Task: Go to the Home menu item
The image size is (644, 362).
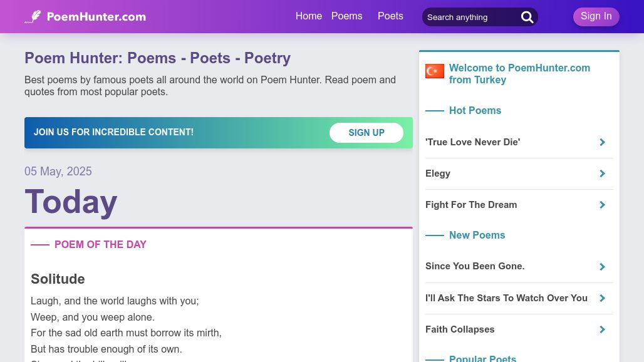Action: [x=309, y=16]
